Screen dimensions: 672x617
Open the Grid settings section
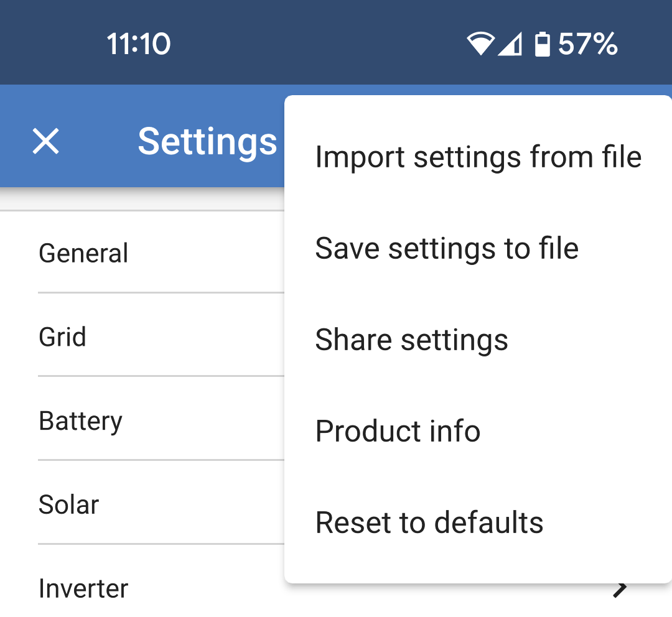62,337
